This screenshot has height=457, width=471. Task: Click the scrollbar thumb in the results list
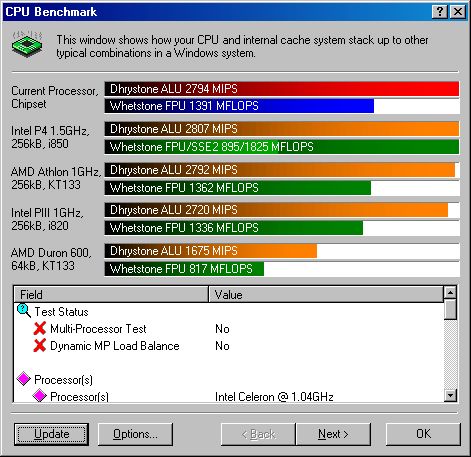tap(450, 309)
